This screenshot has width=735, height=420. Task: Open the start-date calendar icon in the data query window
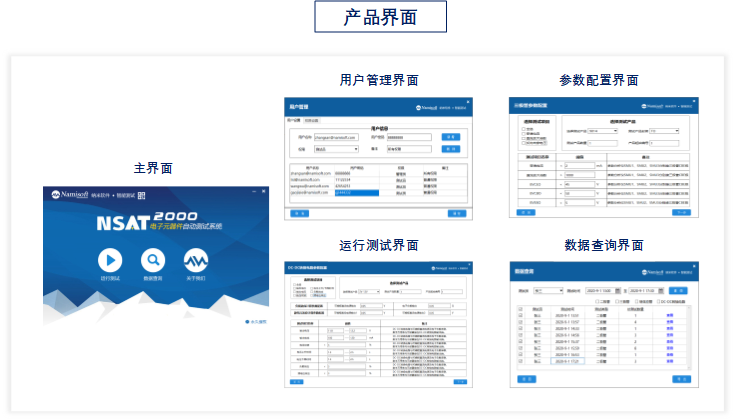coord(618,291)
